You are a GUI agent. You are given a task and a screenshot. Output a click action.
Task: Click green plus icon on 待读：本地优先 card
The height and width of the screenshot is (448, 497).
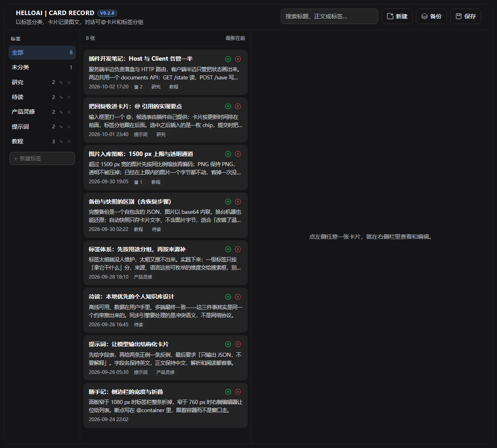point(228,297)
